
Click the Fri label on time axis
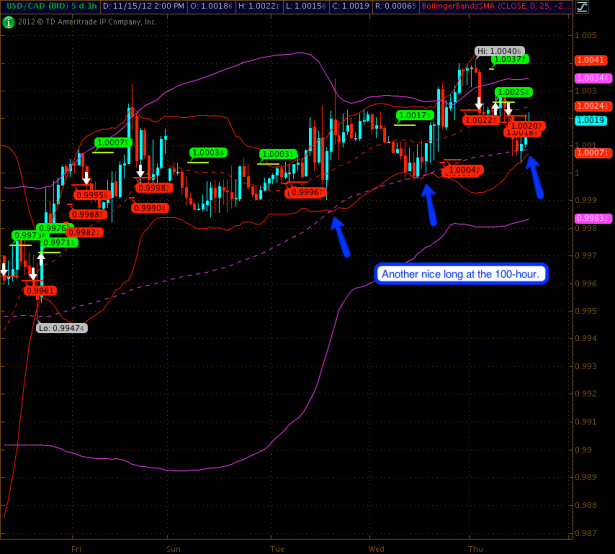76,549
